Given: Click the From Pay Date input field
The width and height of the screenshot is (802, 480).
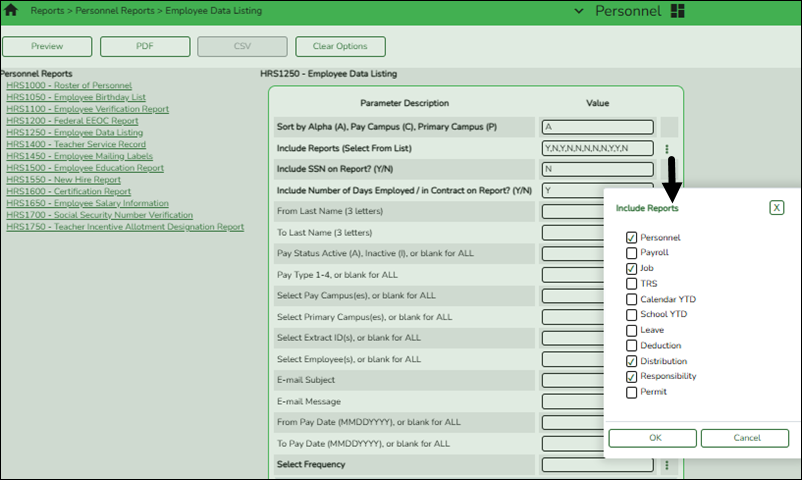Looking at the screenshot, I should tap(573, 423).
